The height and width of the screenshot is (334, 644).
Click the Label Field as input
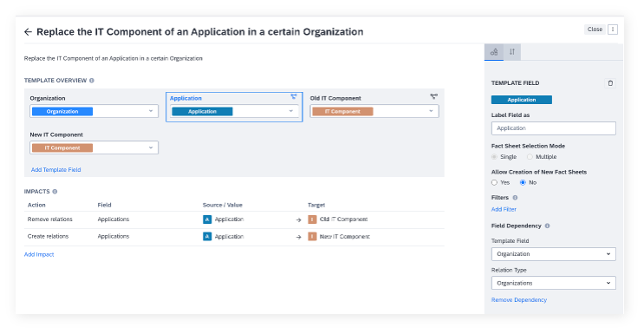coord(554,128)
